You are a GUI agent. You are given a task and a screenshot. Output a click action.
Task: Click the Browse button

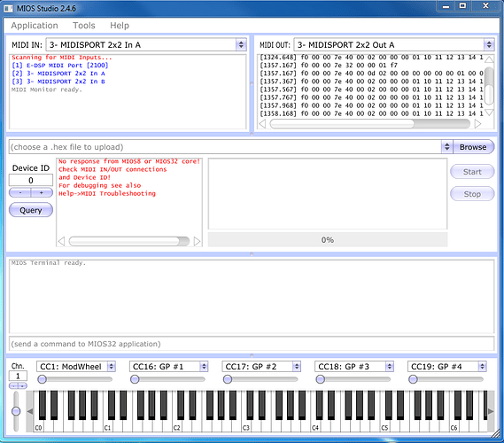tap(473, 147)
